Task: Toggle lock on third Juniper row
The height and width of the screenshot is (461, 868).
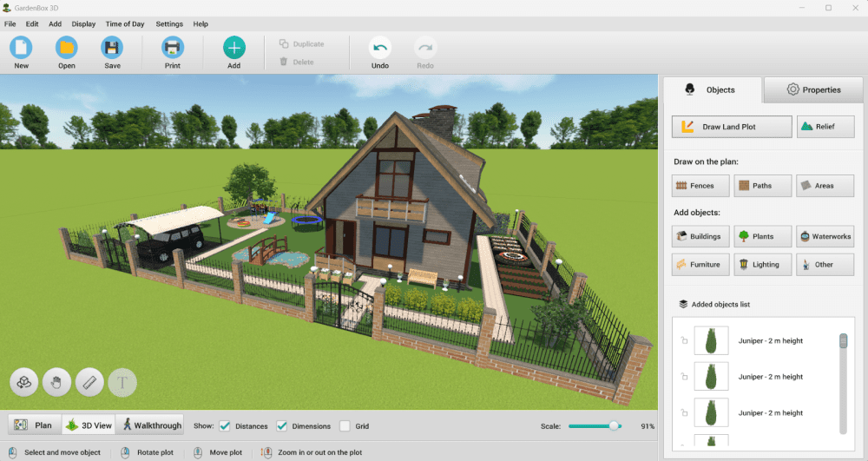Action: click(684, 412)
